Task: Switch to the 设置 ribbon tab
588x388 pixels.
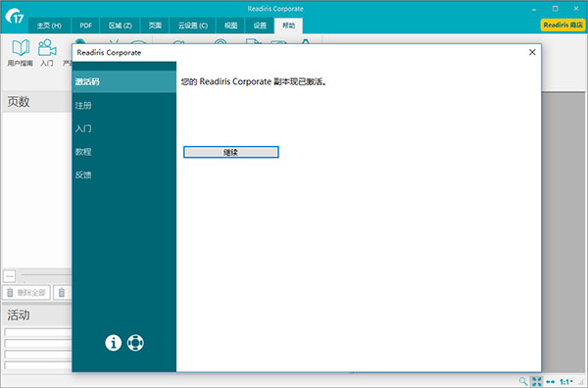Action: (x=260, y=25)
